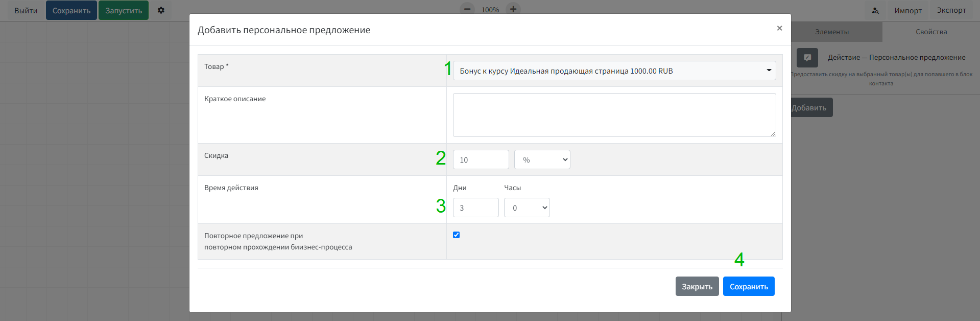980x321 pixels.
Task: Click the Персональное предложение action icon
Action: click(x=807, y=58)
